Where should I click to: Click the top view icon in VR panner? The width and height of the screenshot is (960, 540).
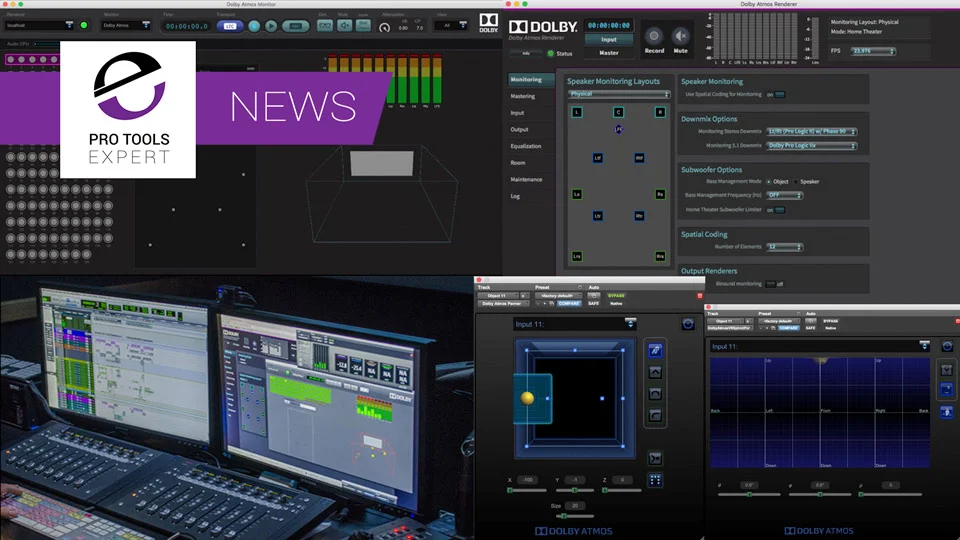pos(947,370)
